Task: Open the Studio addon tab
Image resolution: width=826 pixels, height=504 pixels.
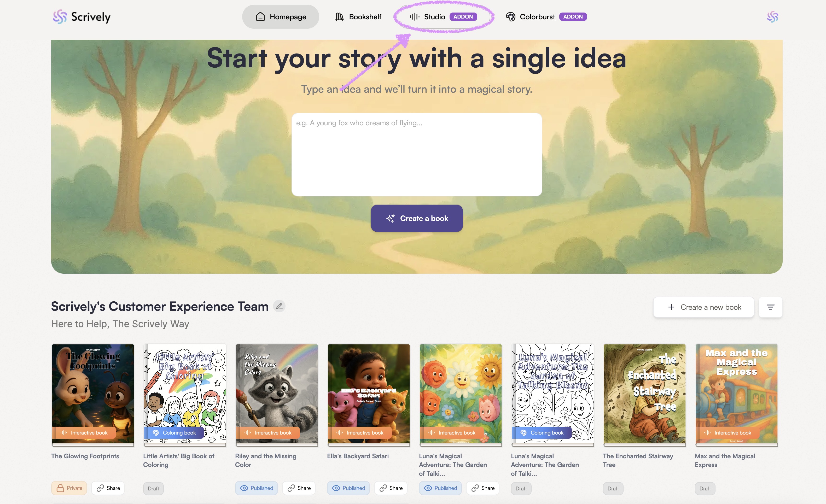Action: (443, 17)
